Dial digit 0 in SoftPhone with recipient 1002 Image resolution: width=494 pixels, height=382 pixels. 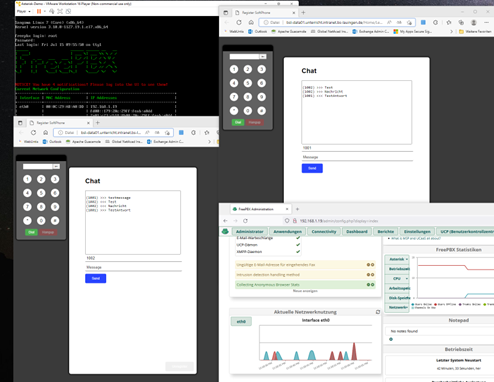click(41, 221)
